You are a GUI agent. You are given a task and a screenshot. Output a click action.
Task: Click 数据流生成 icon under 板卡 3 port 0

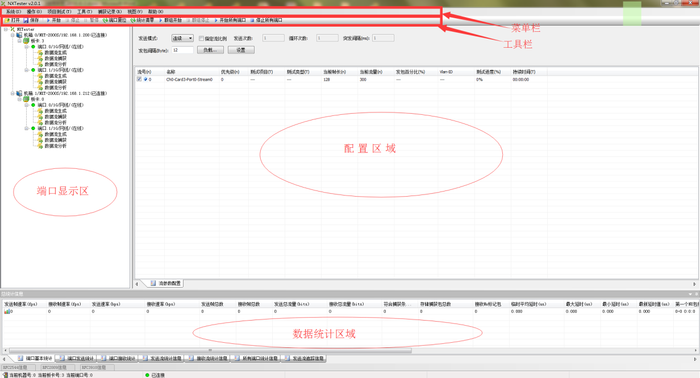point(40,53)
